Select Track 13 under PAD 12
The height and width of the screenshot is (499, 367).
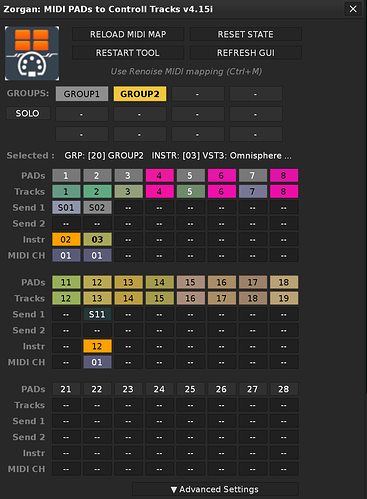click(97, 298)
